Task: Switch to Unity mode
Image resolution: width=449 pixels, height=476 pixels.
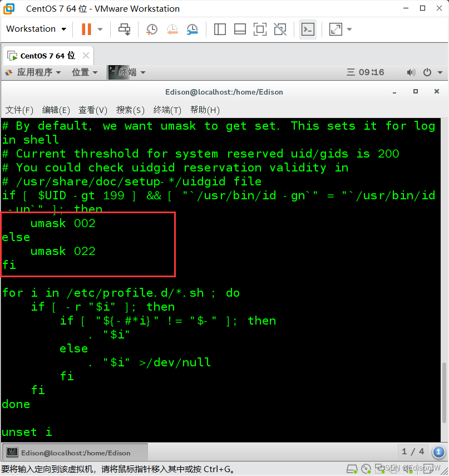Action: click(280, 29)
